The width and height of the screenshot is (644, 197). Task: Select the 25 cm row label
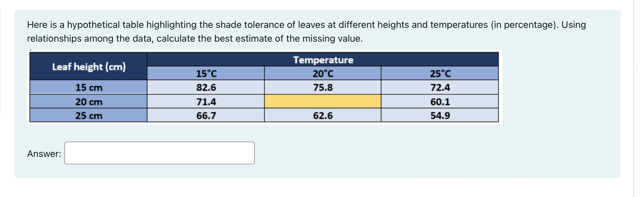pos(88,115)
